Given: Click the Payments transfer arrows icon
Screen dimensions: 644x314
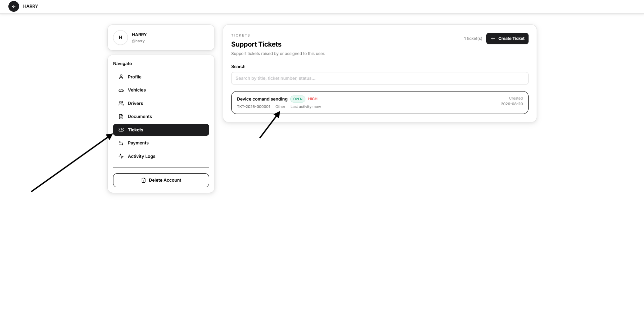Looking at the screenshot, I should coord(121,143).
